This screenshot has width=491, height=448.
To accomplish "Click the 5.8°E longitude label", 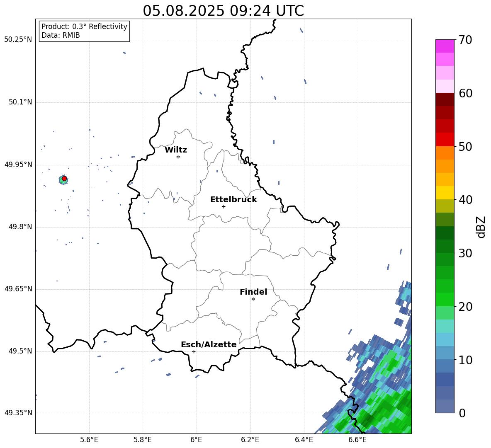I will pyautogui.click(x=143, y=440).
